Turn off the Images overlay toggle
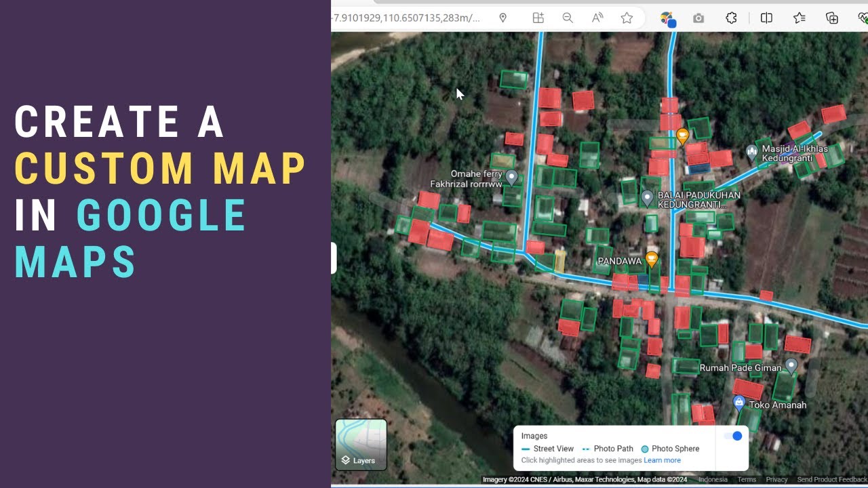 click(x=733, y=436)
